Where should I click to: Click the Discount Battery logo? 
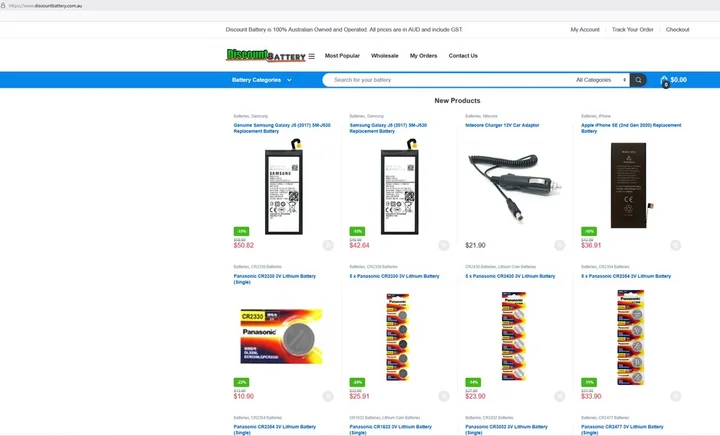pos(265,56)
